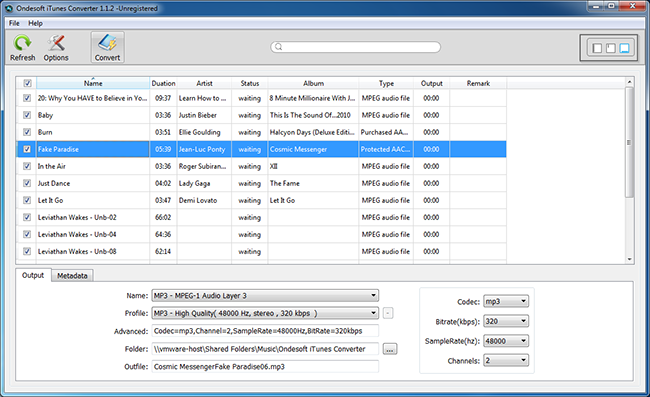Browse output folder with the ... button

390,349
